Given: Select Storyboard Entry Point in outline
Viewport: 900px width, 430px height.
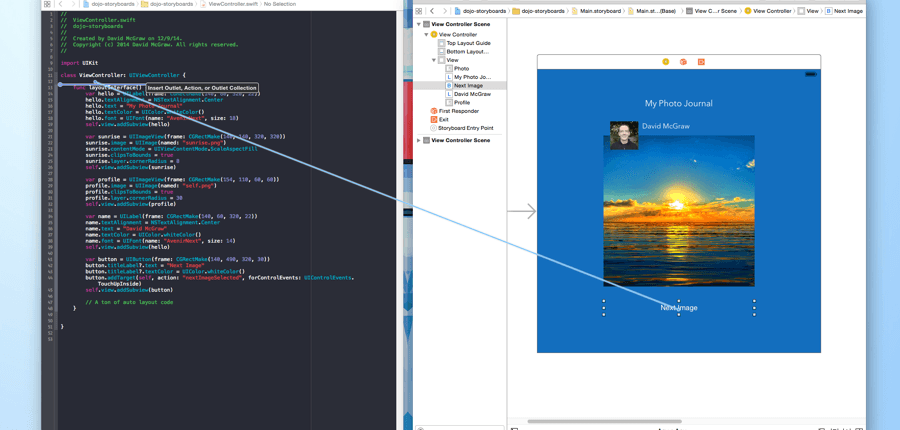Looking at the screenshot, I should tap(465, 128).
